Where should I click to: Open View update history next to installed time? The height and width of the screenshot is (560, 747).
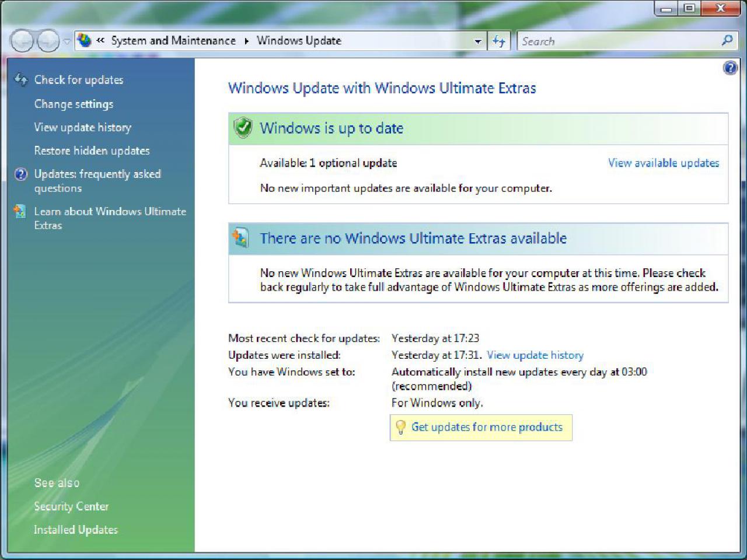535,355
